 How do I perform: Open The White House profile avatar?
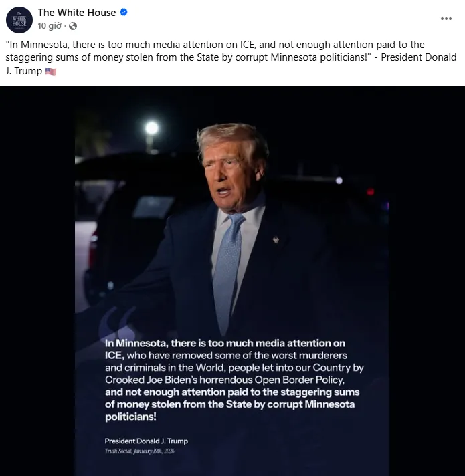click(19, 20)
